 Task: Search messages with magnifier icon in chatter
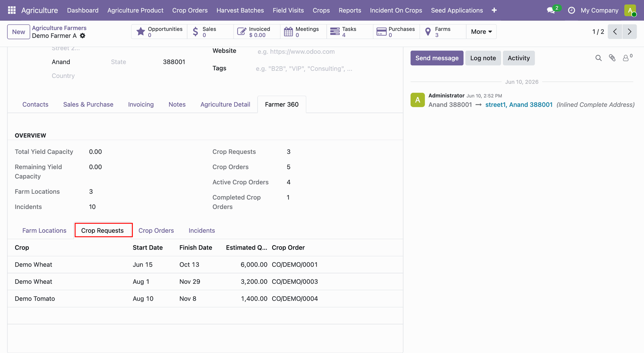598,58
